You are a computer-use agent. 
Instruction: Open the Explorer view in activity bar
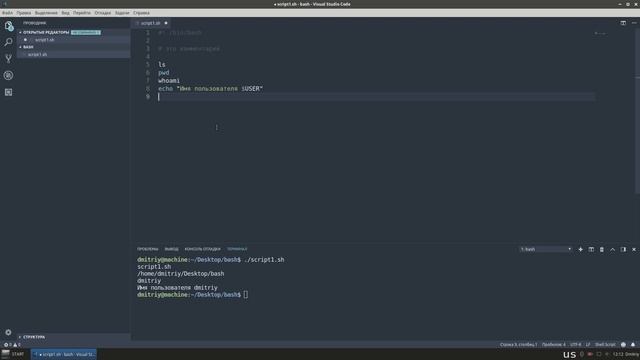pyautogui.click(x=9, y=26)
